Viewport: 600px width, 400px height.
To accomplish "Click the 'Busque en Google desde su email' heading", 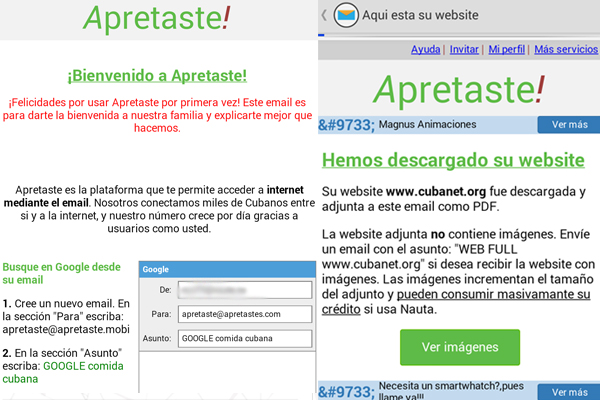I will click(61, 273).
